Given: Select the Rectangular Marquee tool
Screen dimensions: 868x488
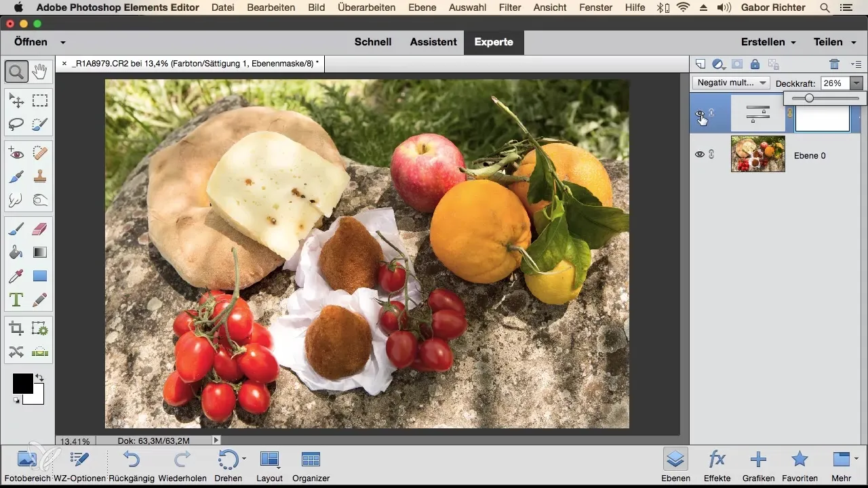Looking at the screenshot, I should [39, 101].
